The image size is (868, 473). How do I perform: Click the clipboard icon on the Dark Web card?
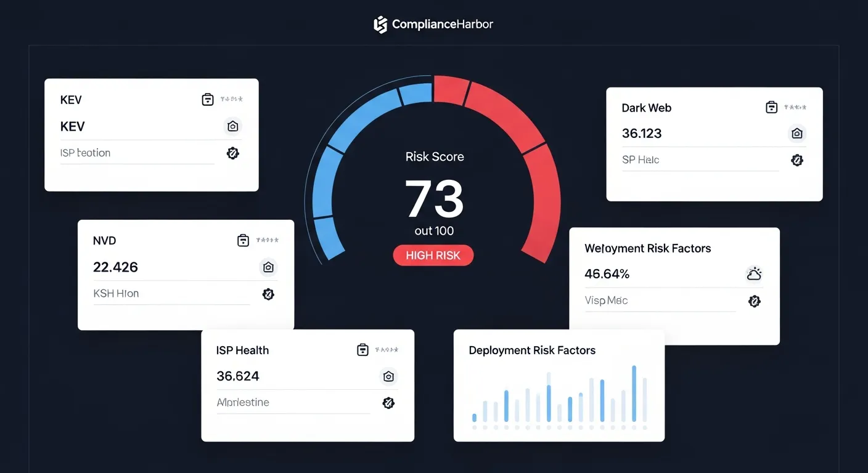771,107
